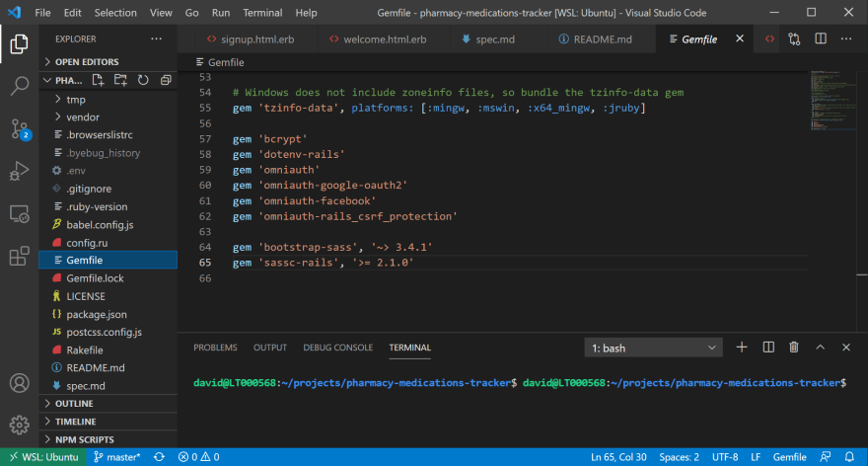This screenshot has height=466, width=868.
Task: Expand the OPEN EDITORS section
Action: (108, 61)
